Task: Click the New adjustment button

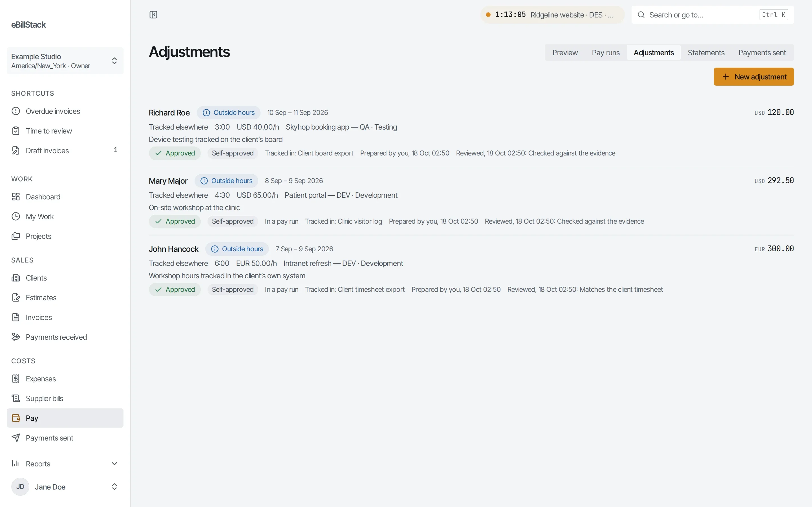Action: 754,77
